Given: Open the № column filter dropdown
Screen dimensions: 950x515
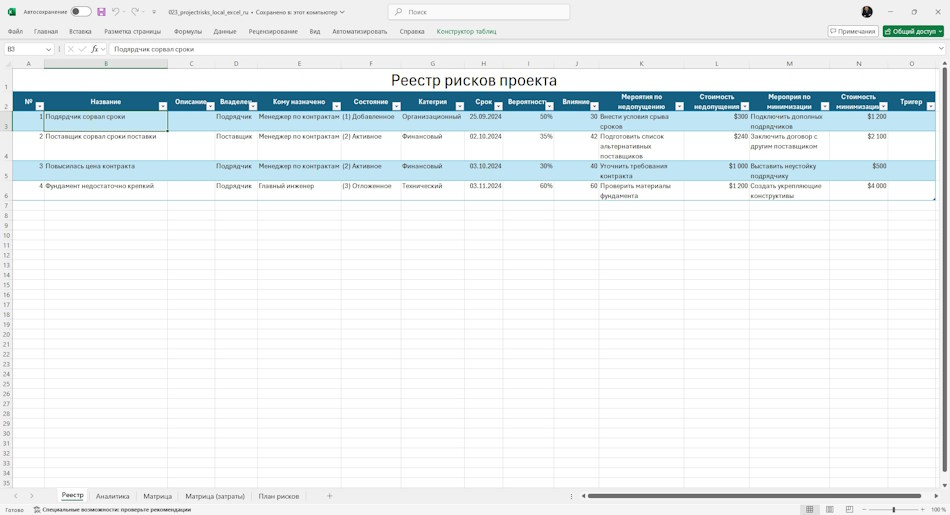Looking at the screenshot, I should pos(39,106).
